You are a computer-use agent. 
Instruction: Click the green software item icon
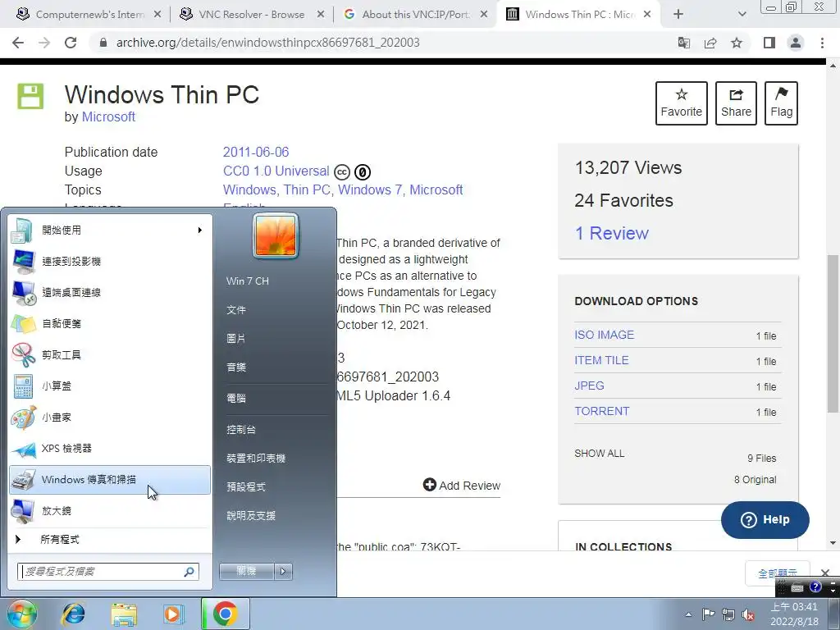(x=30, y=97)
